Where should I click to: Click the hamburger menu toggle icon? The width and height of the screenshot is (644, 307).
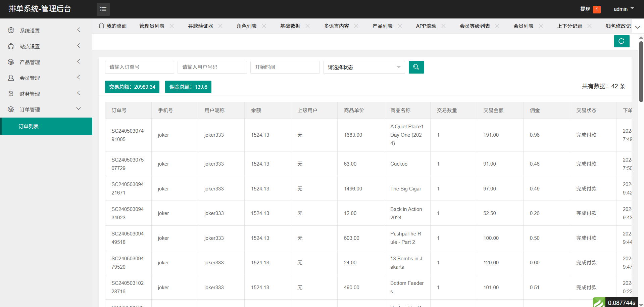103,9
